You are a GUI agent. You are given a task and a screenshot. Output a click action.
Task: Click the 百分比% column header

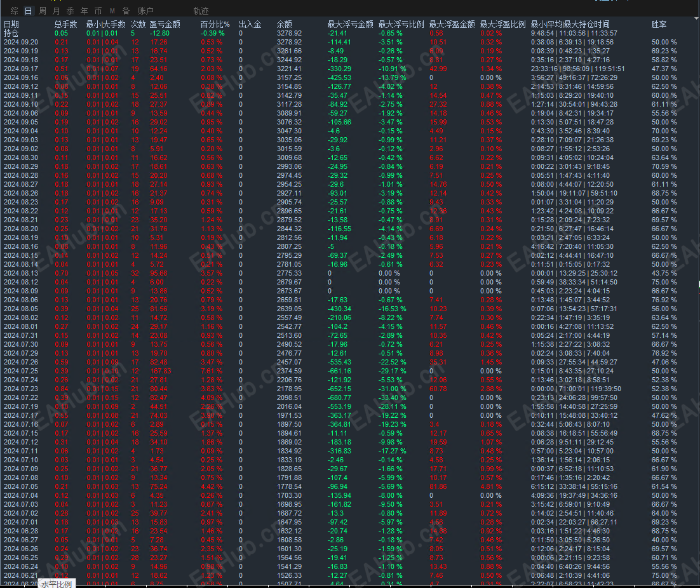215,25
